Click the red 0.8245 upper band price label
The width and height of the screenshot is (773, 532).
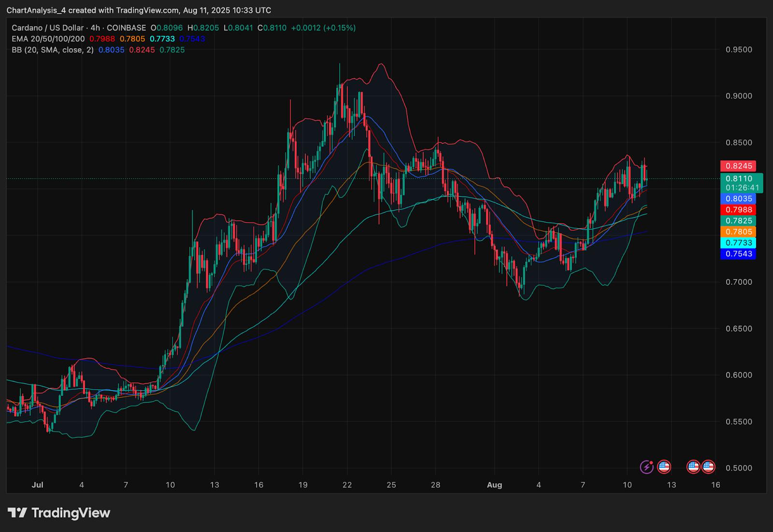pyautogui.click(x=738, y=166)
